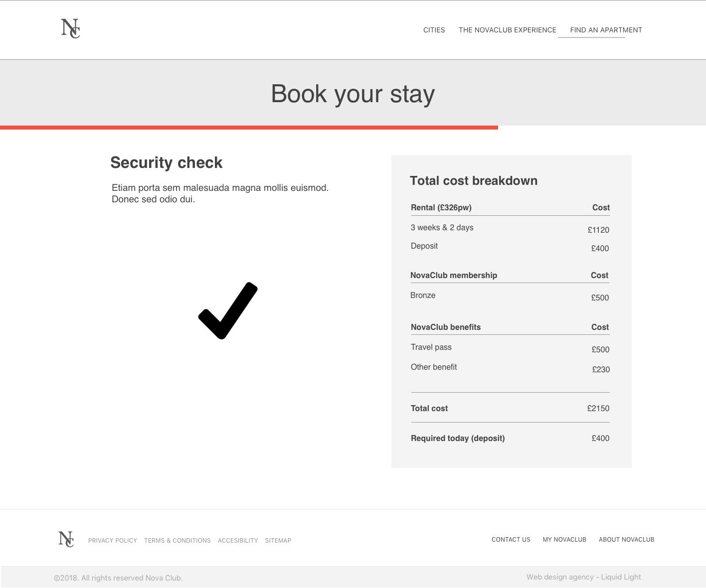Open the Sitemap footer link
The height and width of the screenshot is (588, 706).
click(x=278, y=541)
